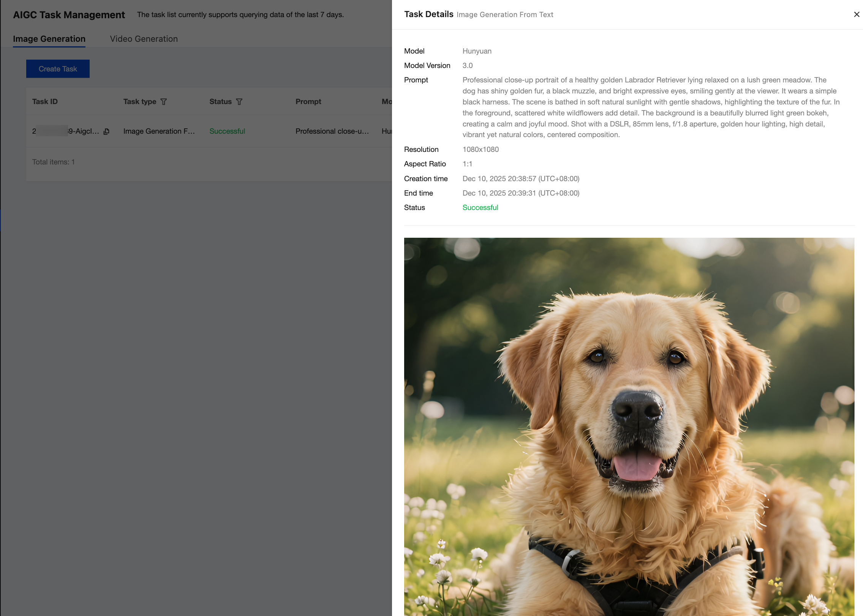Click the 1080x1080 resolution value

click(x=480, y=150)
